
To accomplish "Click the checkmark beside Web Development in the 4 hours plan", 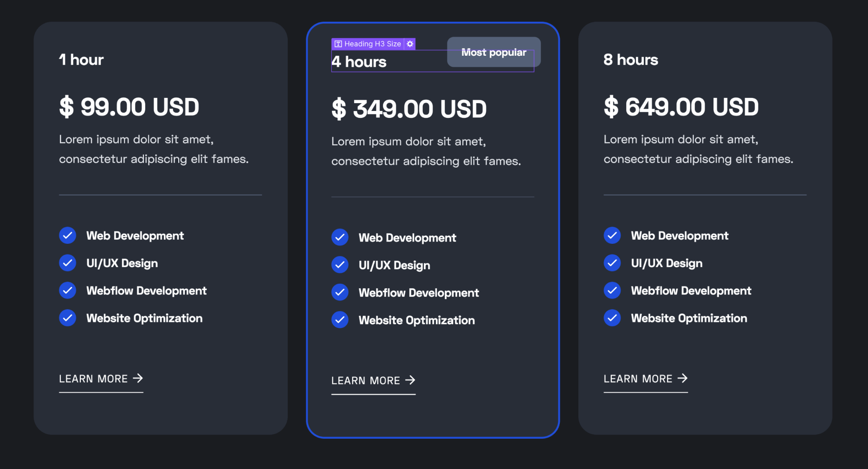I will point(340,237).
